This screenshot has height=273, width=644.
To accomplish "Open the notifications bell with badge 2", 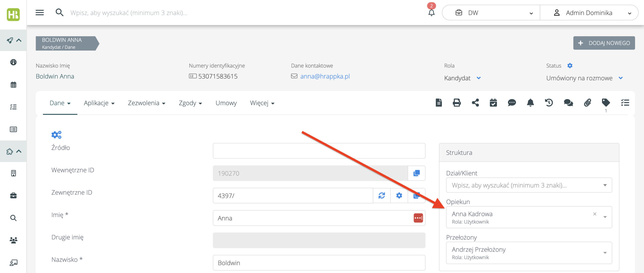I will (x=431, y=12).
